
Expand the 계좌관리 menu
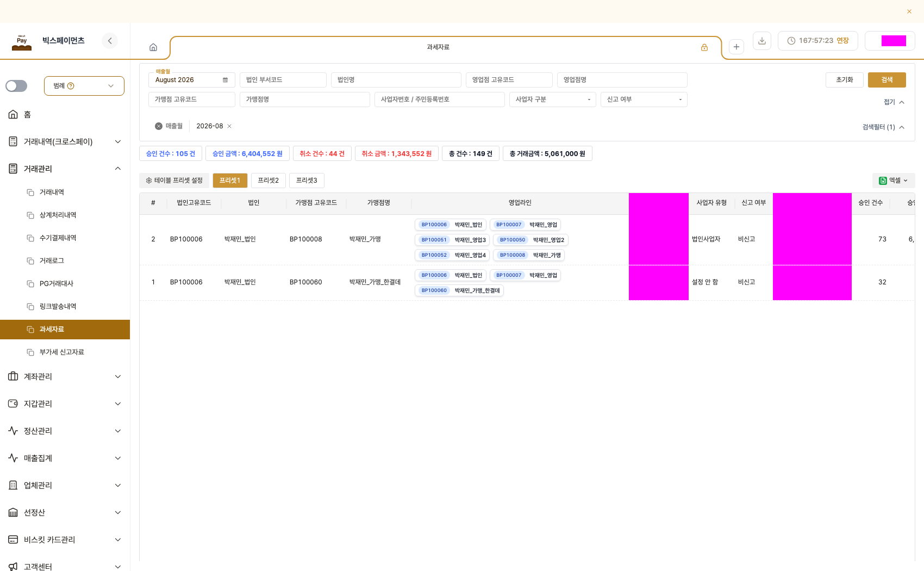(65, 376)
